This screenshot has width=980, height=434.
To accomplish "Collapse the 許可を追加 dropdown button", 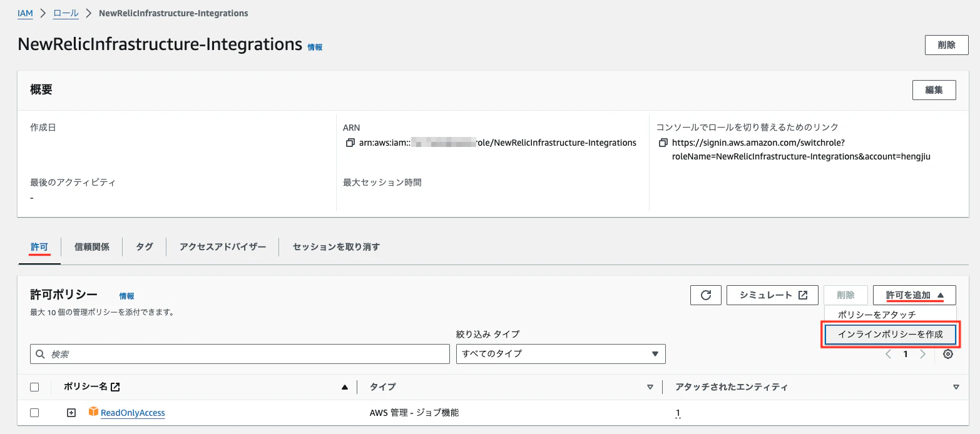I will coord(914,295).
